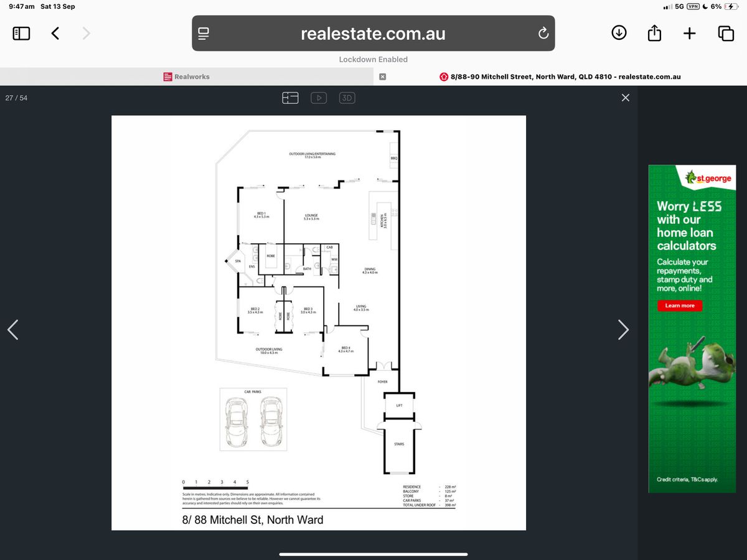
Task: Switch to video view icon
Action: click(319, 98)
